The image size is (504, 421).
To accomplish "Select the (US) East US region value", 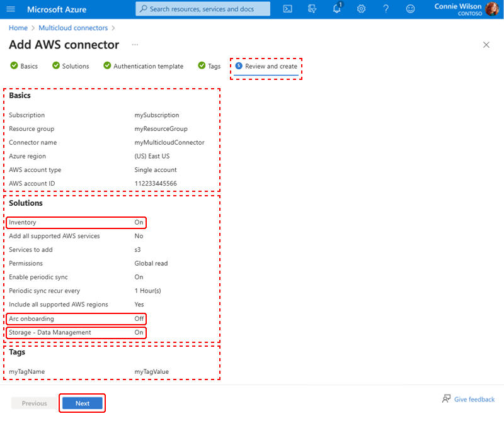I will 152,156.
